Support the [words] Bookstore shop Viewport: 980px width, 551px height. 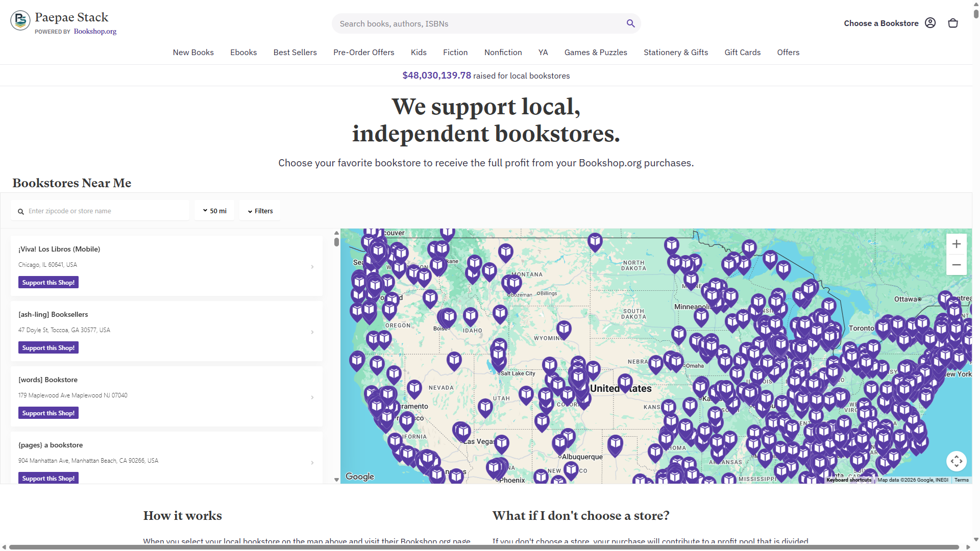pos(48,413)
